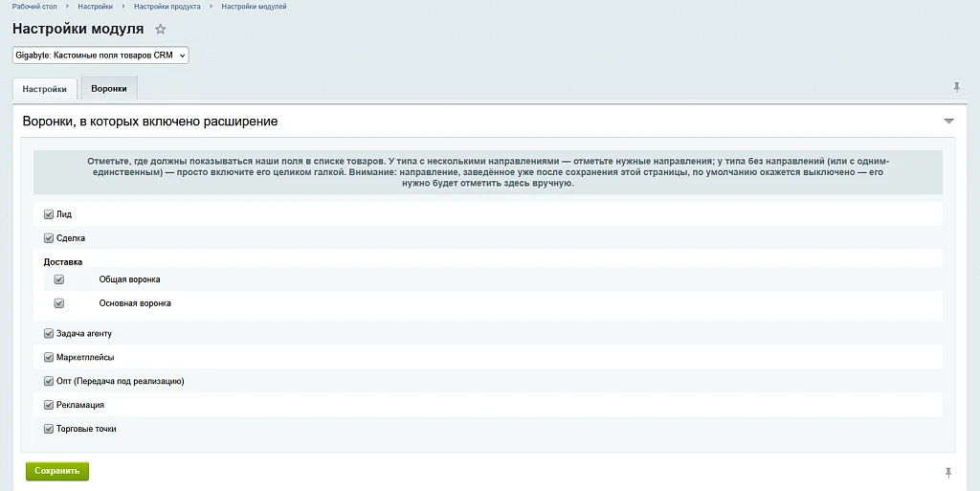The width and height of the screenshot is (980, 491).
Task: Pin the tab bar using upper pin icon
Action: pyautogui.click(x=956, y=87)
